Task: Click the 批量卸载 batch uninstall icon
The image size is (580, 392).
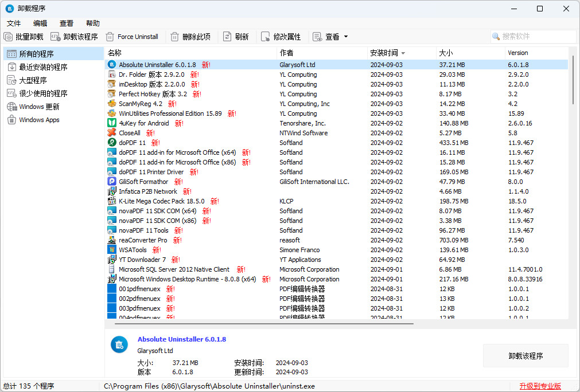Action: coord(8,37)
